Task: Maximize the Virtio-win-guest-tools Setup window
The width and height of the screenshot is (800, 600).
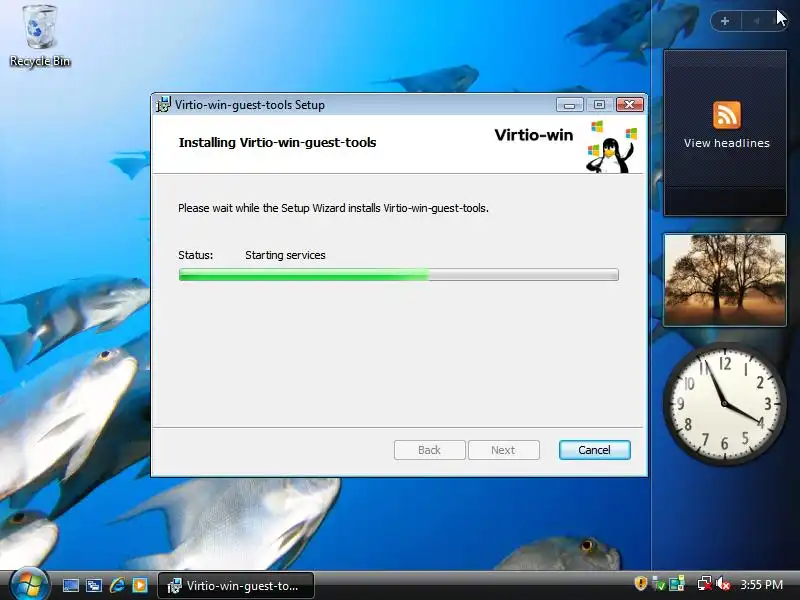Action: 599,105
